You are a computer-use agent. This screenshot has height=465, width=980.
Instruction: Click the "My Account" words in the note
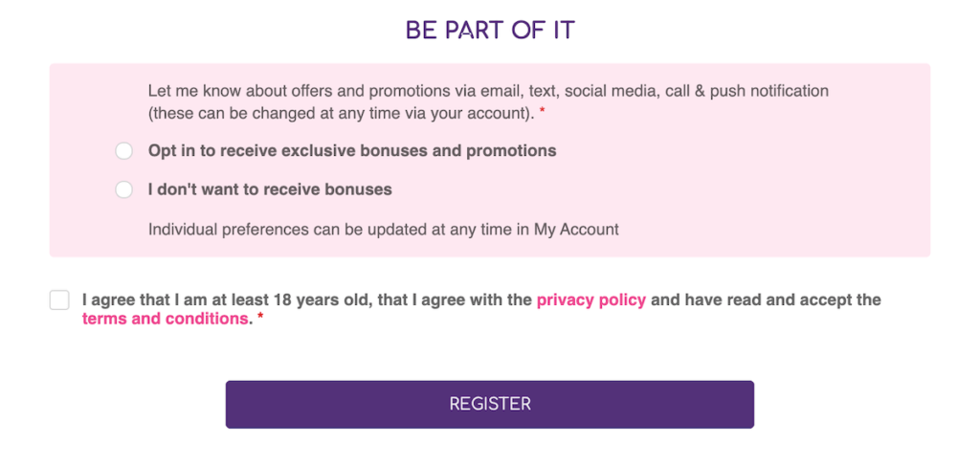click(x=576, y=230)
